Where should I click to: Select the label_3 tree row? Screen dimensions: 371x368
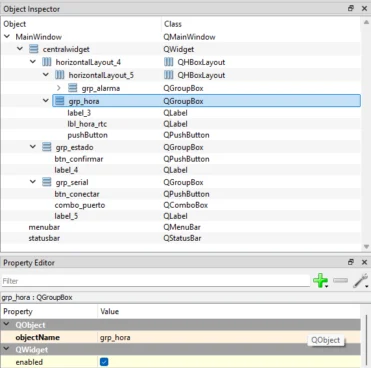181,113
